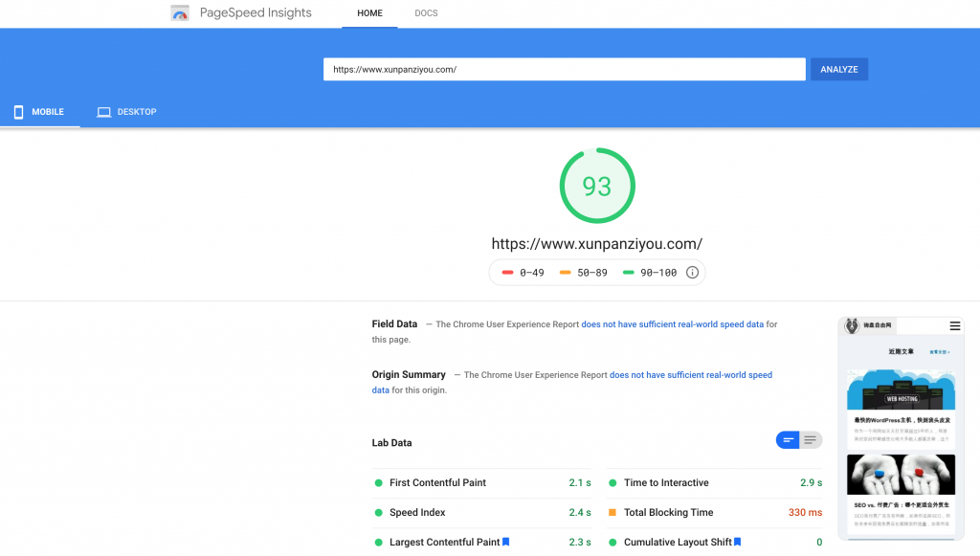The width and height of the screenshot is (980, 556).
Task: Open the DOCS tab
Action: click(x=426, y=13)
